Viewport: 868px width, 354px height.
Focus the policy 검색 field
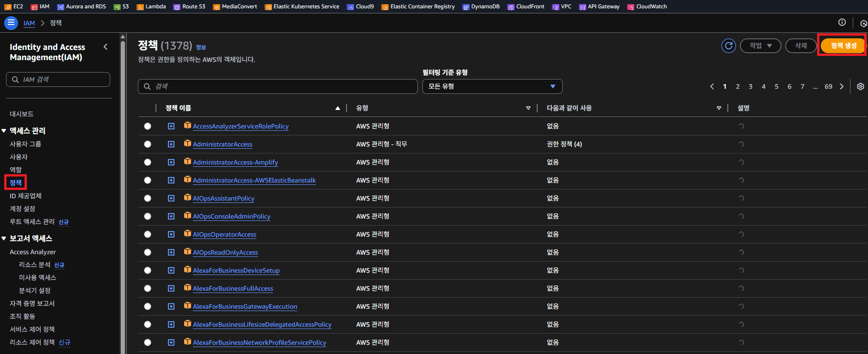278,86
